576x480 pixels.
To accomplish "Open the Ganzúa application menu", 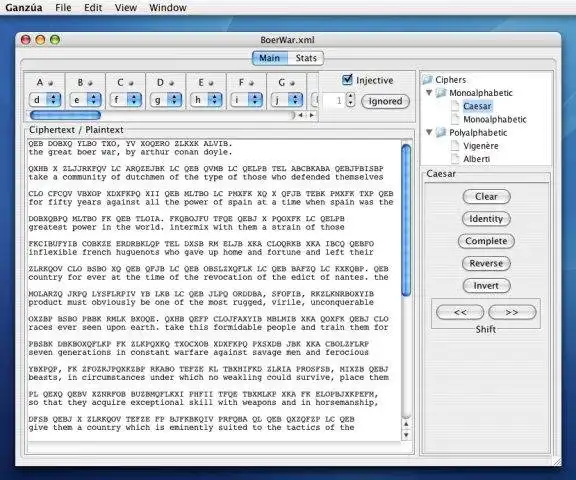I will click(24, 7).
